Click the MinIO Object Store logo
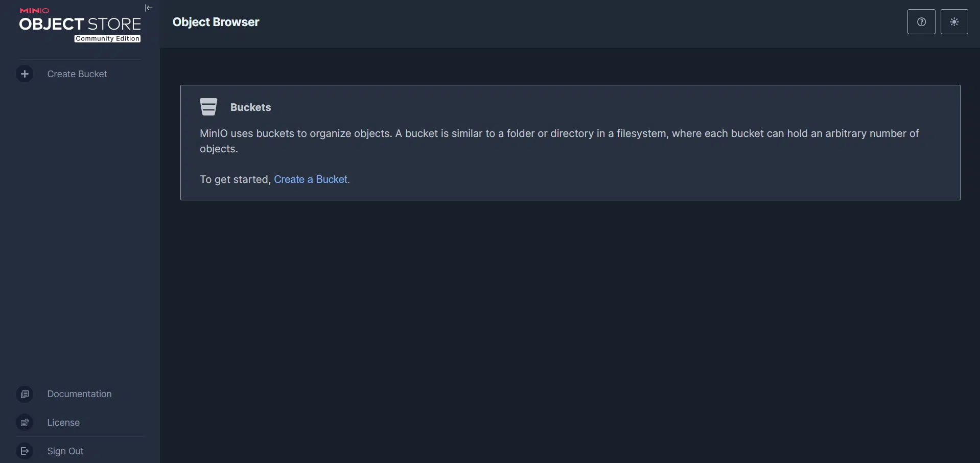980x463 pixels. coord(80,25)
